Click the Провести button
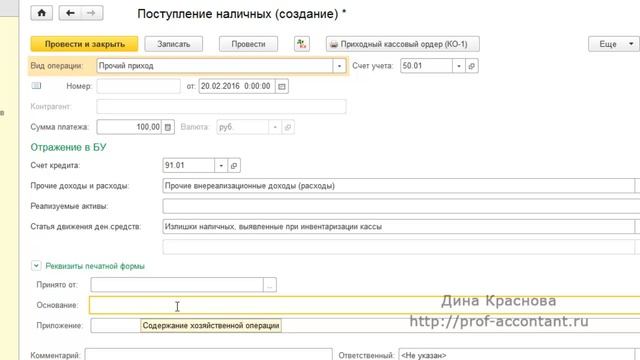Screen dimensions: 640x360 tap(248, 44)
